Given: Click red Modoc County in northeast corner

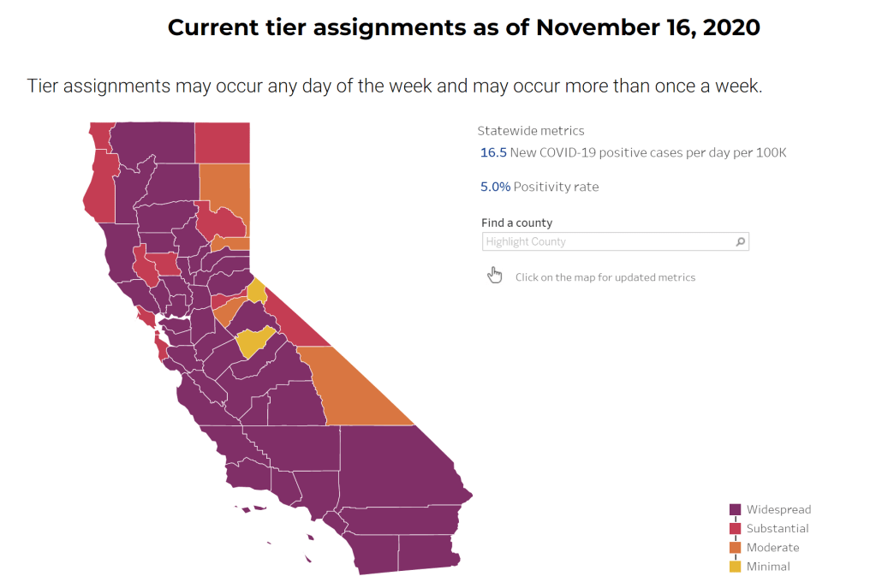Looking at the screenshot, I should coord(223,142).
